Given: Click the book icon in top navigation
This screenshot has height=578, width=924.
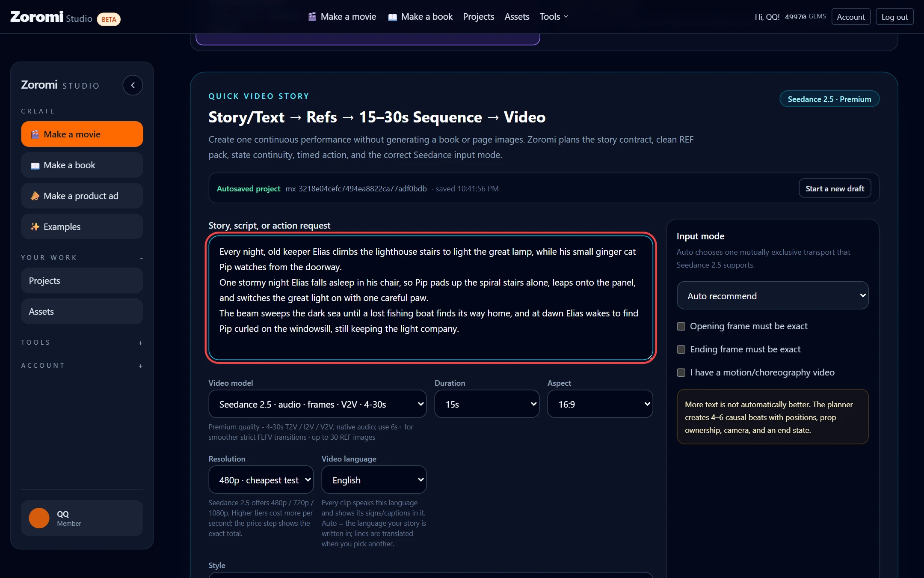Looking at the screenshot, I should click(x=392, y=17).
